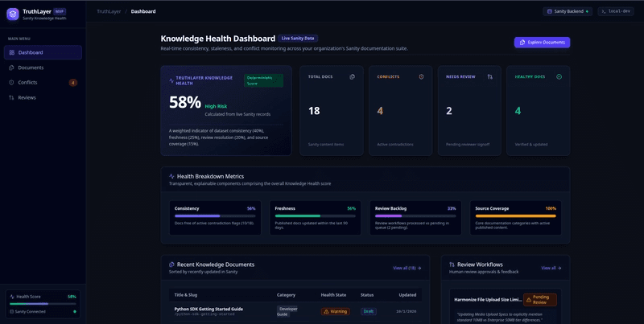Click the Total Docs value 18

click(314, 111)
